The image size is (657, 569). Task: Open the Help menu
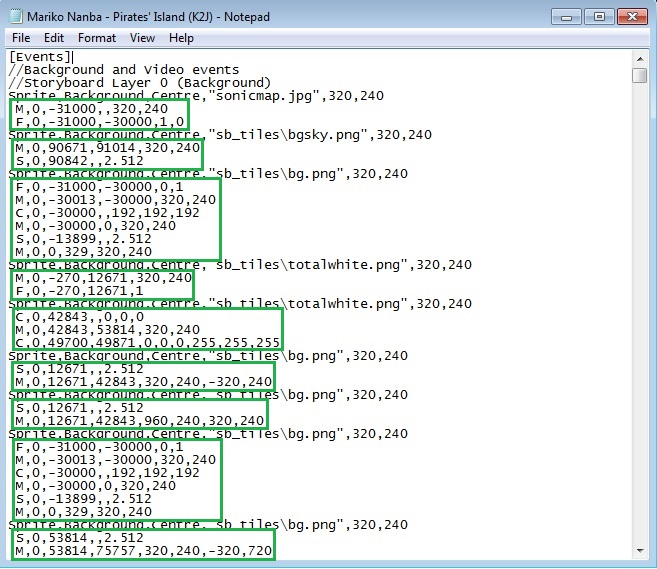(x=181, y=38)
